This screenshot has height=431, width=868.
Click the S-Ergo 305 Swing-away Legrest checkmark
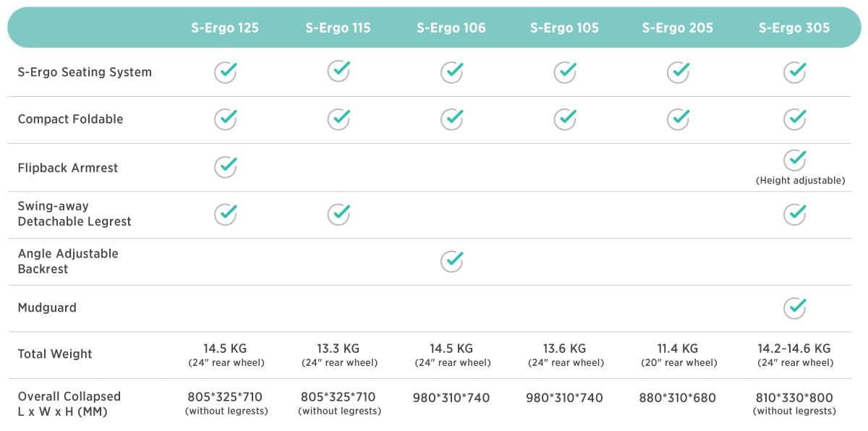tap(795, 214)
